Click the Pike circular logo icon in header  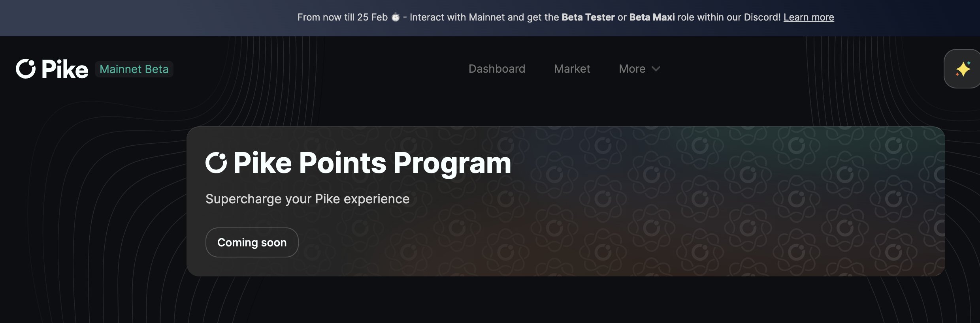point(26,69)
